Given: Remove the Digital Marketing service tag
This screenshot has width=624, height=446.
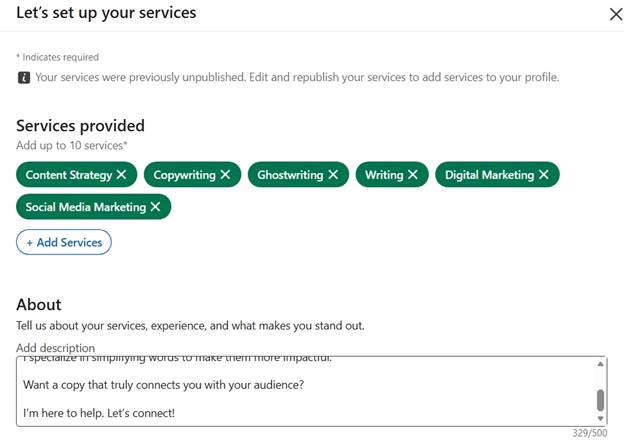Looking at the screenshot, I should point(544,174).
